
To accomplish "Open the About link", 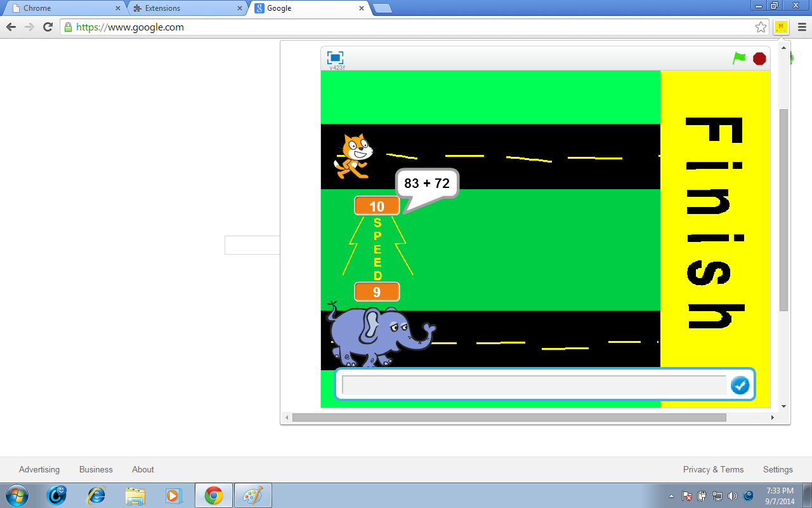I will (x=143, y=469).
